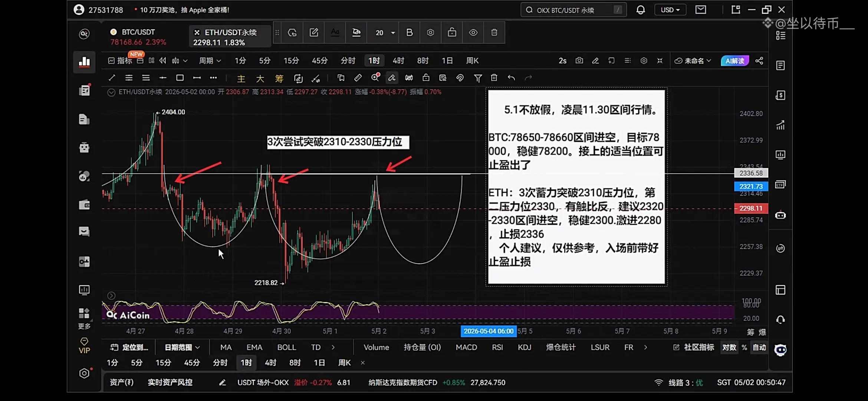
Task: Click the 筹 chip distribution button
Action: [x=279, y=78]
